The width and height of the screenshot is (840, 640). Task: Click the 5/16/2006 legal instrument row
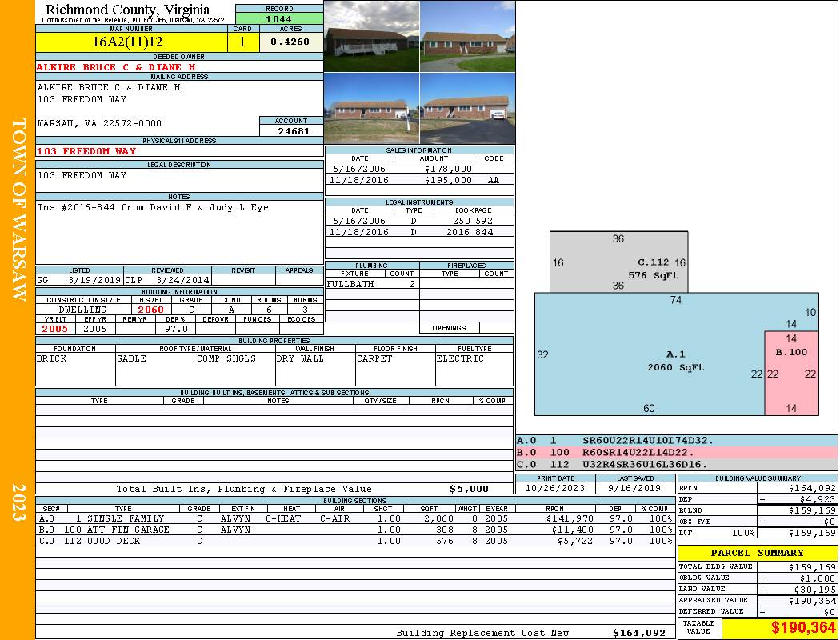pyautogui.click(x=419, y=221)
